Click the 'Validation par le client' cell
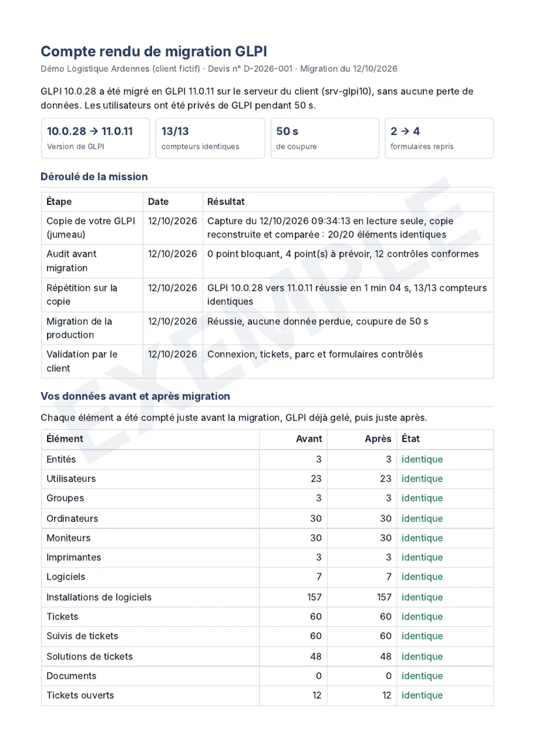This screenshot has width=535, height=756. (x=91, y=361)
